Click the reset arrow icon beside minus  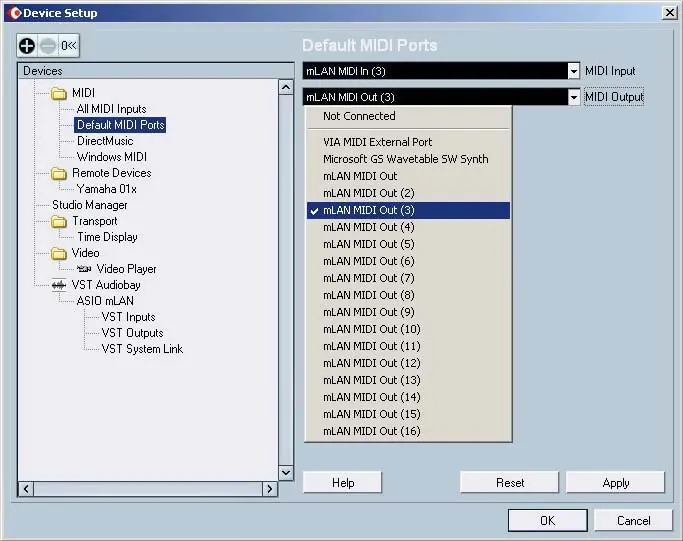pos(68,45)
